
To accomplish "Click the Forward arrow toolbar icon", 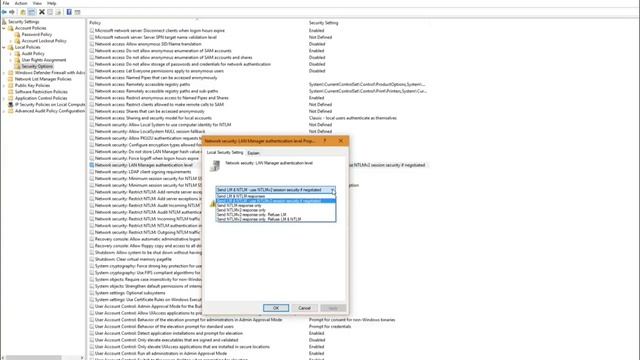I will coord(12,12).
